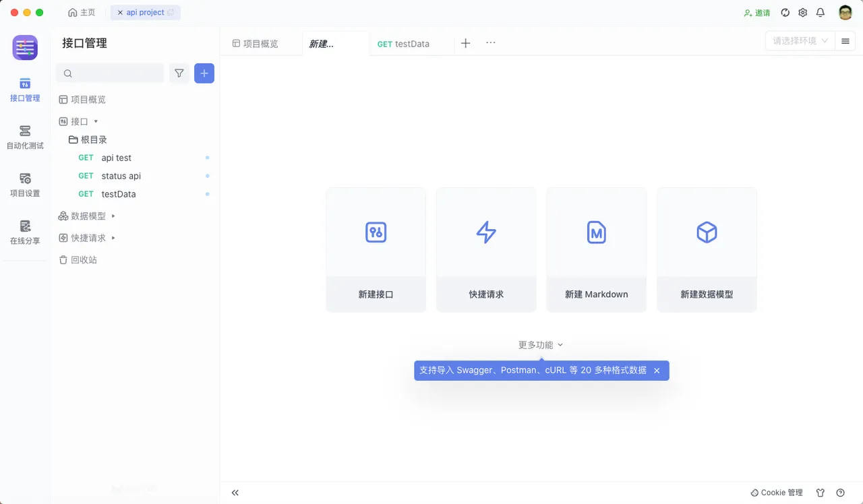Go to the 主页 home tab
Image resolution: width=863 pixels, height=504 pixels.
[x=82, y=13]
